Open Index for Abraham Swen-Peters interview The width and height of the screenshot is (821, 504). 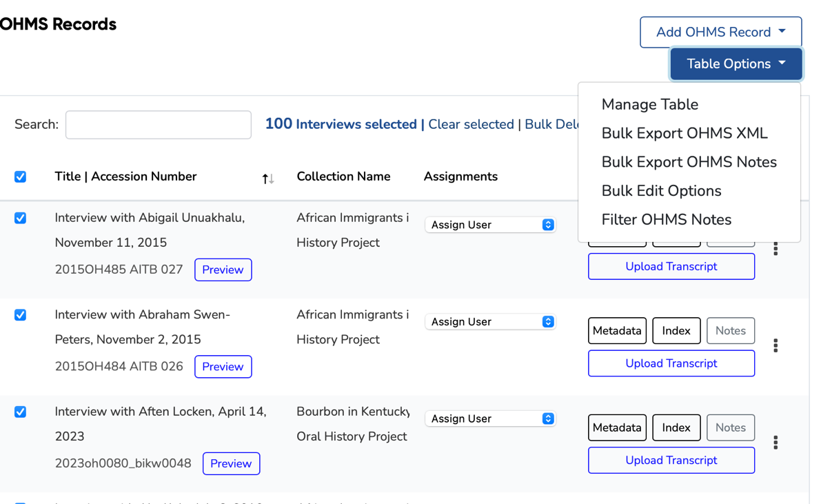click(x=676, y=330)
